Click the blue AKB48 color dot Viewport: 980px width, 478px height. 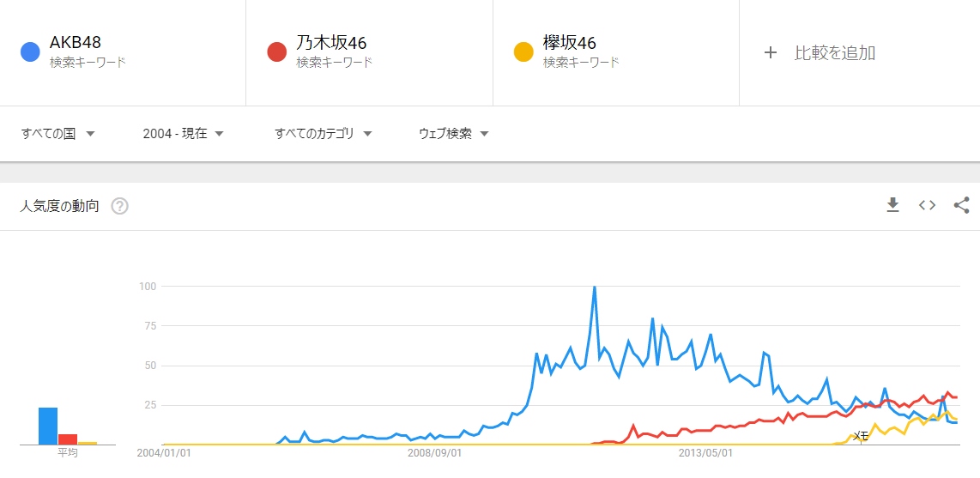tap(30, 52)
